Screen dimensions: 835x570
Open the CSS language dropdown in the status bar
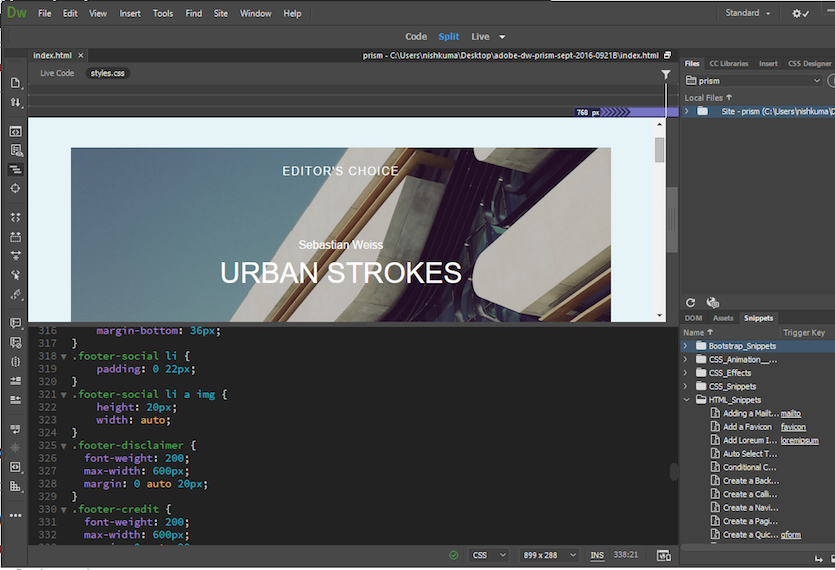click(x=488, y=555)
